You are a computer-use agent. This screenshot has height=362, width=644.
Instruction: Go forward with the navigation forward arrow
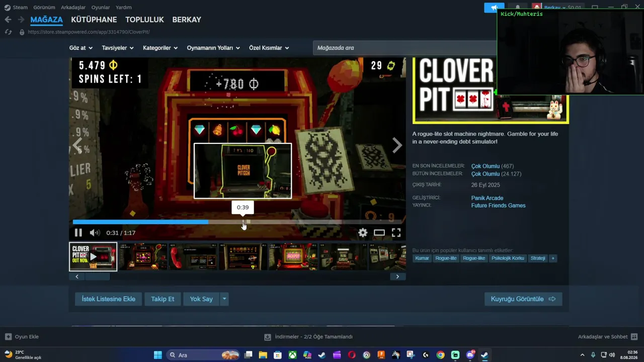pos(21,20)
